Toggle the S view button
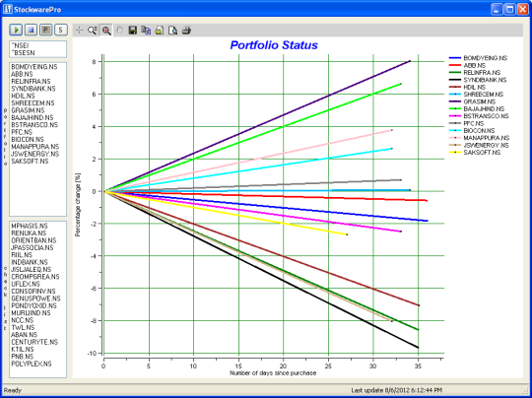The image size is (532, 398). tap(61, 30)
